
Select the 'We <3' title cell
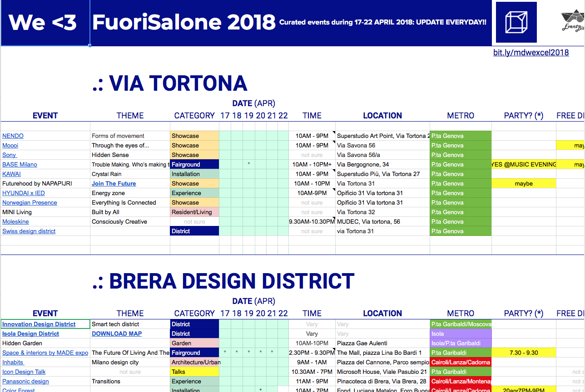[x=45, y=23]
